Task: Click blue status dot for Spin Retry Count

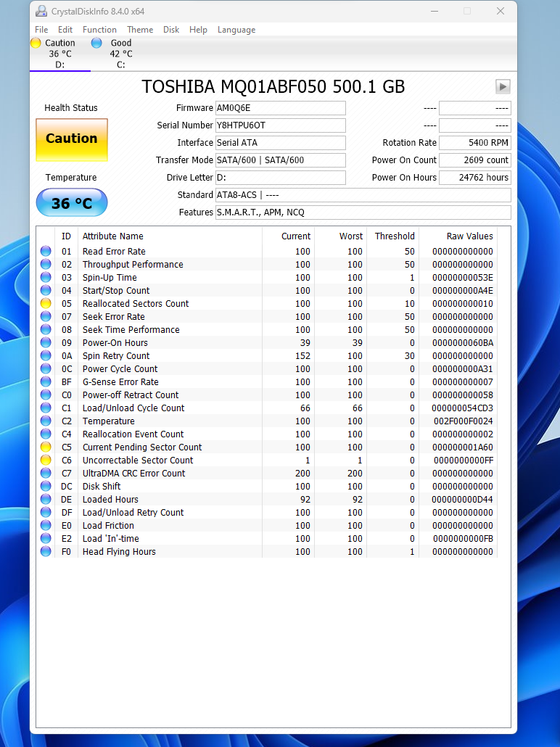Action: click(x=46, y=355)
